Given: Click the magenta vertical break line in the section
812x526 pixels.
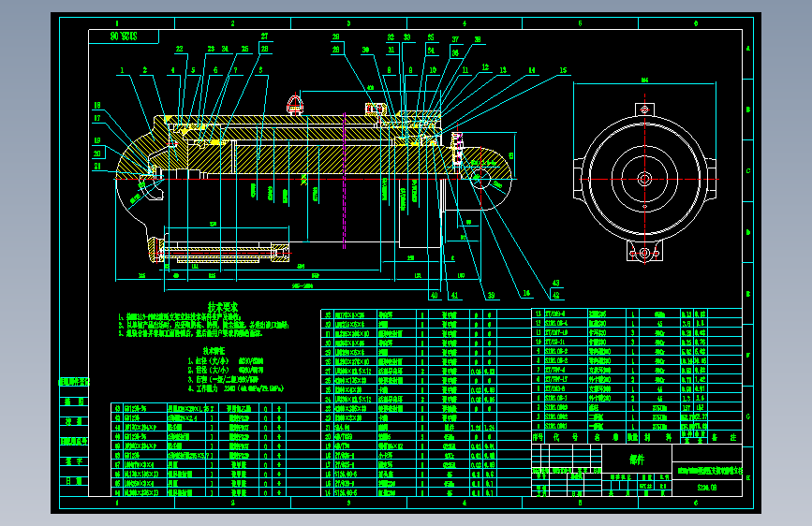Looking at the screenshot, I should coord(345,182).
